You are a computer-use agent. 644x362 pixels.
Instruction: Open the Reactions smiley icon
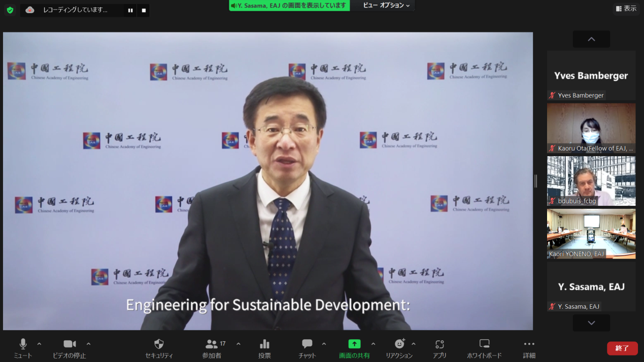(x=399, y=344)
